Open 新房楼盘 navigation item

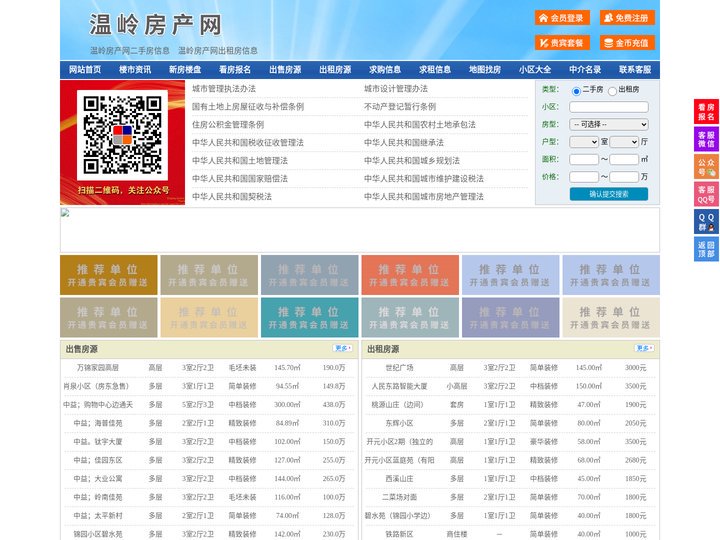(x=185, y=70)
